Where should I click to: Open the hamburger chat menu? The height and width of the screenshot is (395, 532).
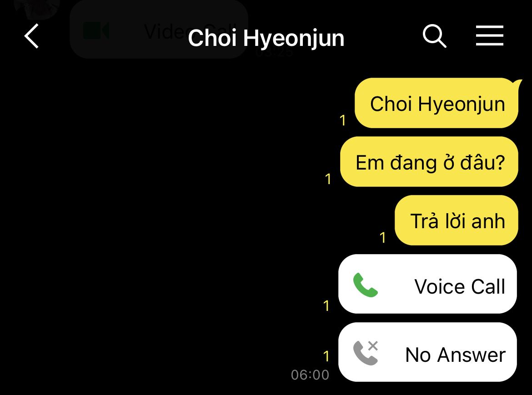pos(489,35)
